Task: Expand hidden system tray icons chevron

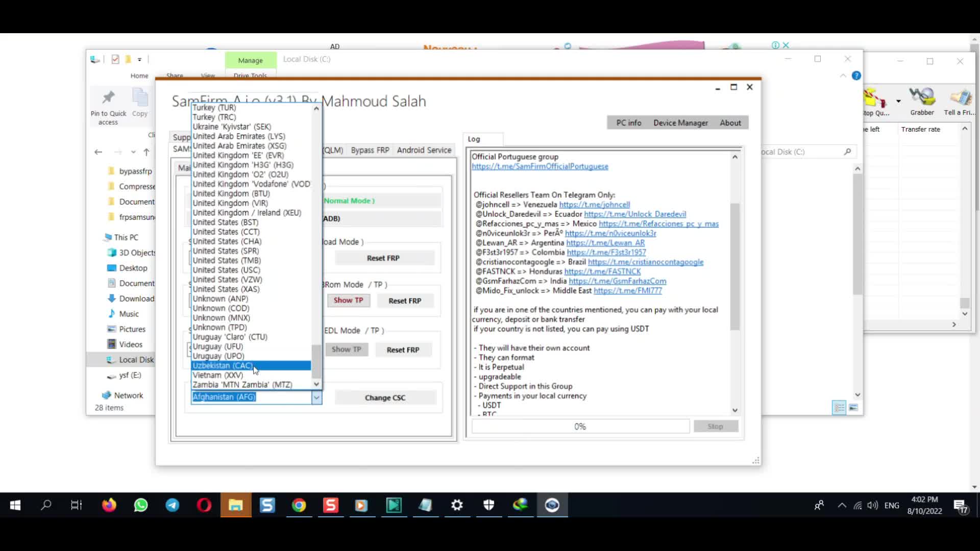Action: 842,505
